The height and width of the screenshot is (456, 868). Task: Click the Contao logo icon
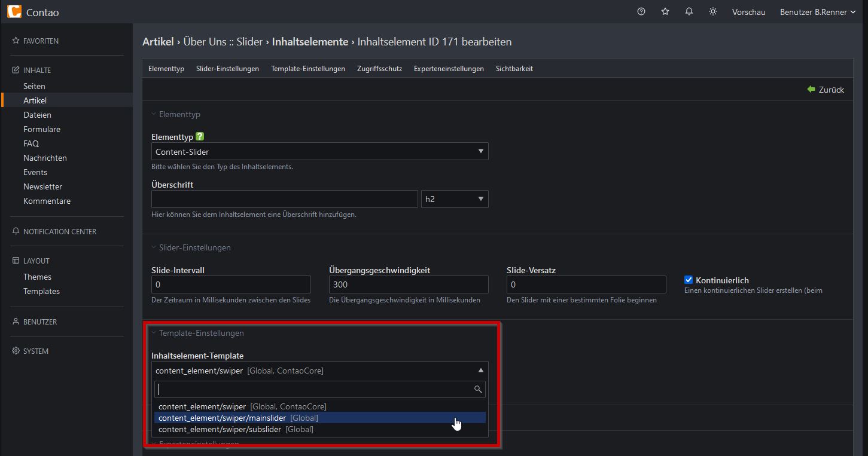coord(14,12)
